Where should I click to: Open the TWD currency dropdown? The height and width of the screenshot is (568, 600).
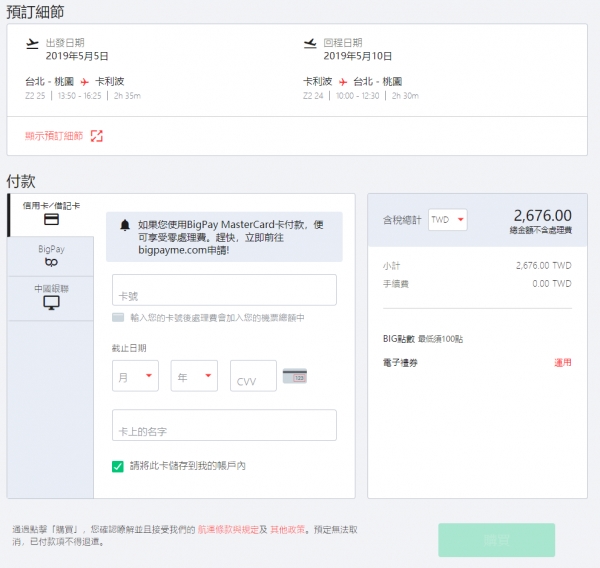pyautogui.click(x=447, y=219)
